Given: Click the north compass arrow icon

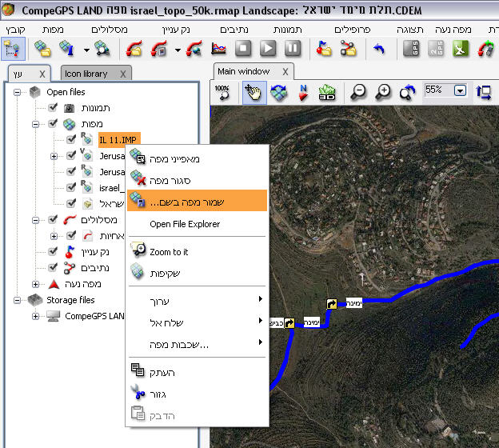Looking at the screenshot, I should coord(303,91).
